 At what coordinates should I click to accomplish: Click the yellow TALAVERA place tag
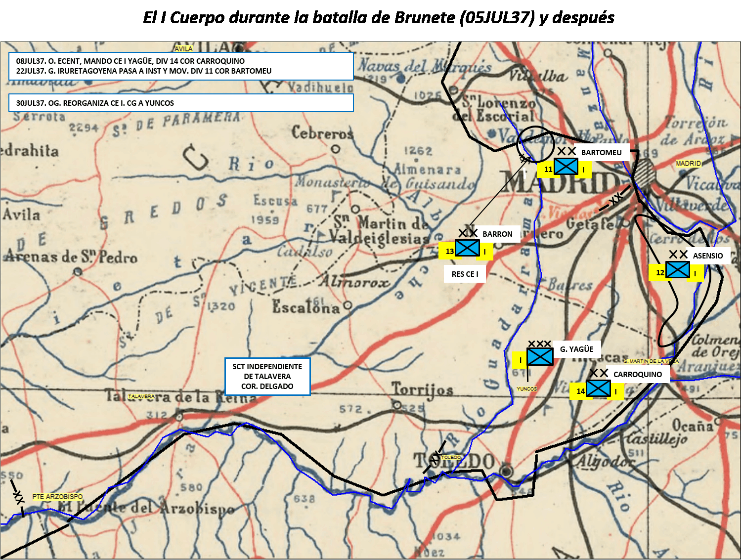(141, 396)
